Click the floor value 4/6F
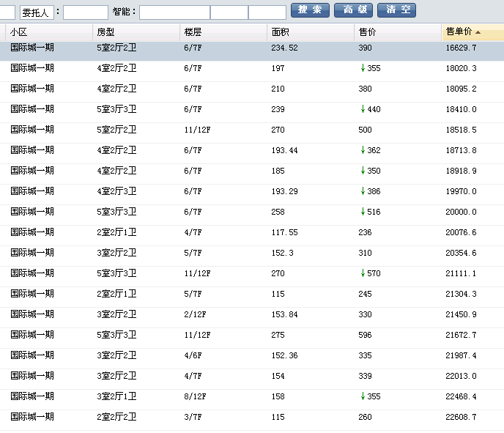 tap(193, 356)
